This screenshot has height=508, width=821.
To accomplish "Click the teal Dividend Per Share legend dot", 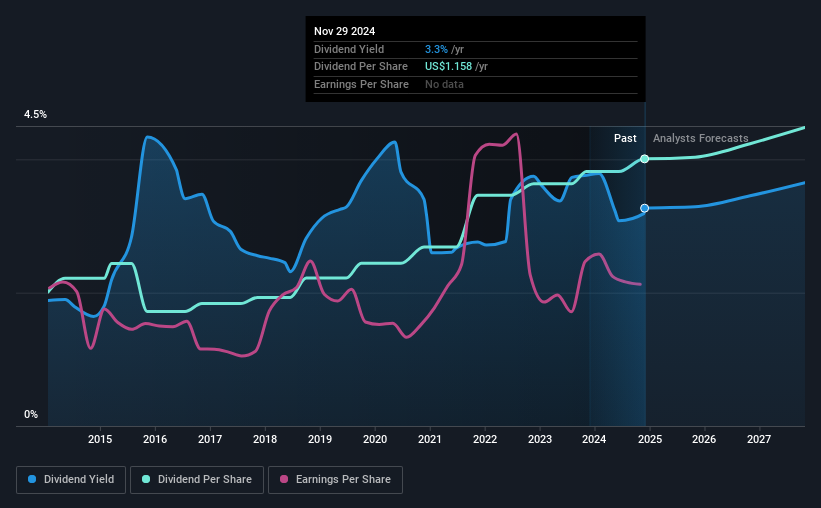I will point(146,479).
